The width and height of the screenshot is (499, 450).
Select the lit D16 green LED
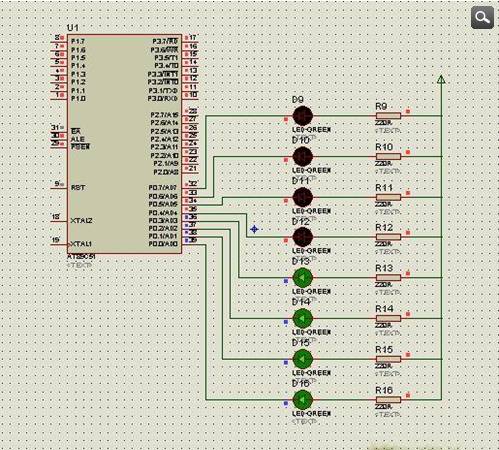(x=303, y=400)
